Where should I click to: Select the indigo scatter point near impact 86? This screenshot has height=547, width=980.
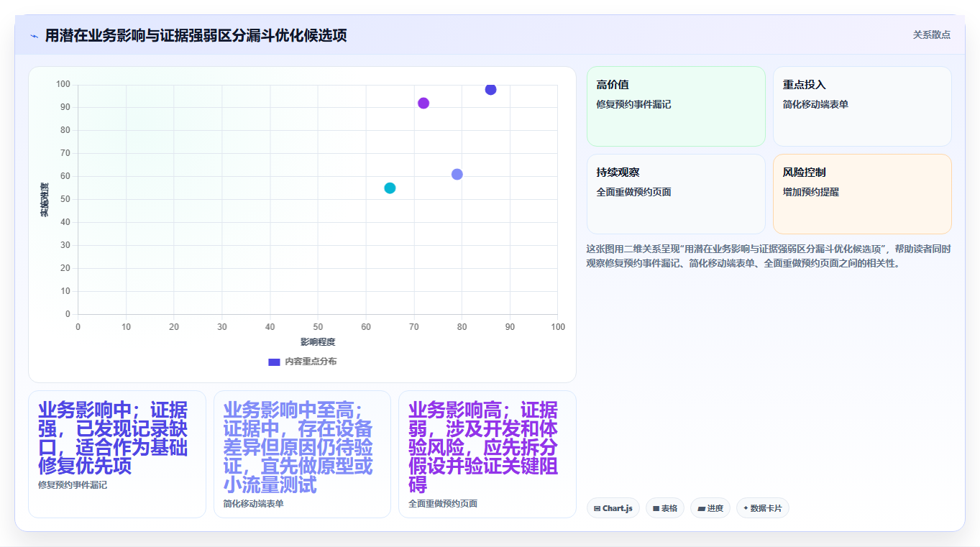pyautogui.click(x=490, y=89)
